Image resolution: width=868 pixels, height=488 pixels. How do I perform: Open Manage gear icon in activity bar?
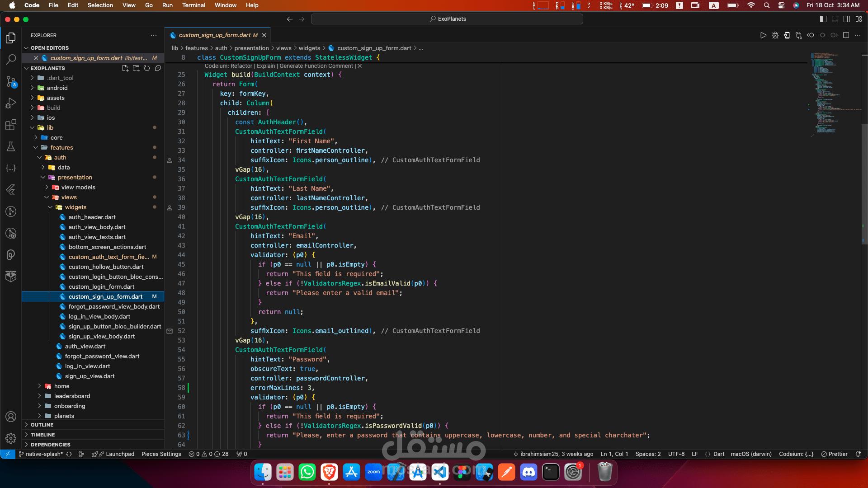pyautogui.click(x=11, y=438)
